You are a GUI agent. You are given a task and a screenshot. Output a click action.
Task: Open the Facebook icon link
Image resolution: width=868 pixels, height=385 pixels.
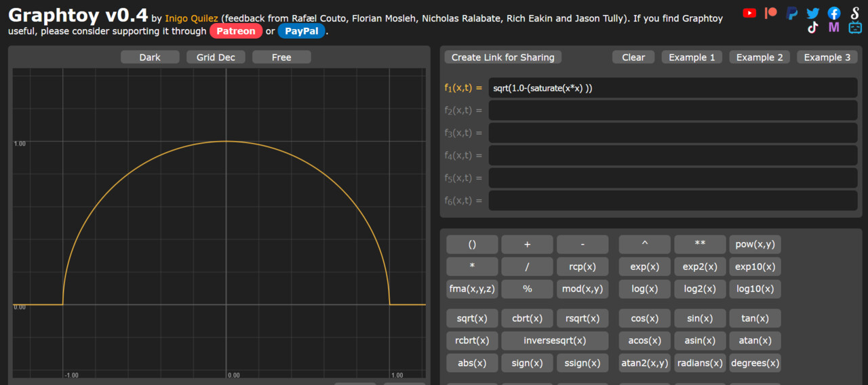tap(834, 13)
